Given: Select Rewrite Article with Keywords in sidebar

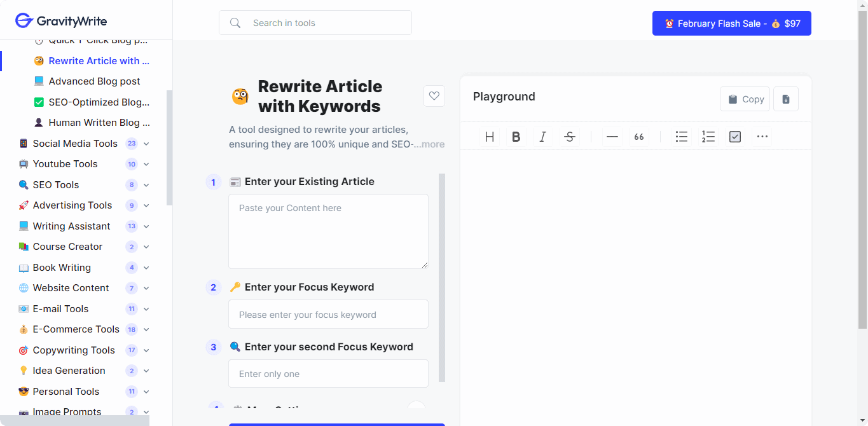Looking at the screenshot, I should [99, 60].
